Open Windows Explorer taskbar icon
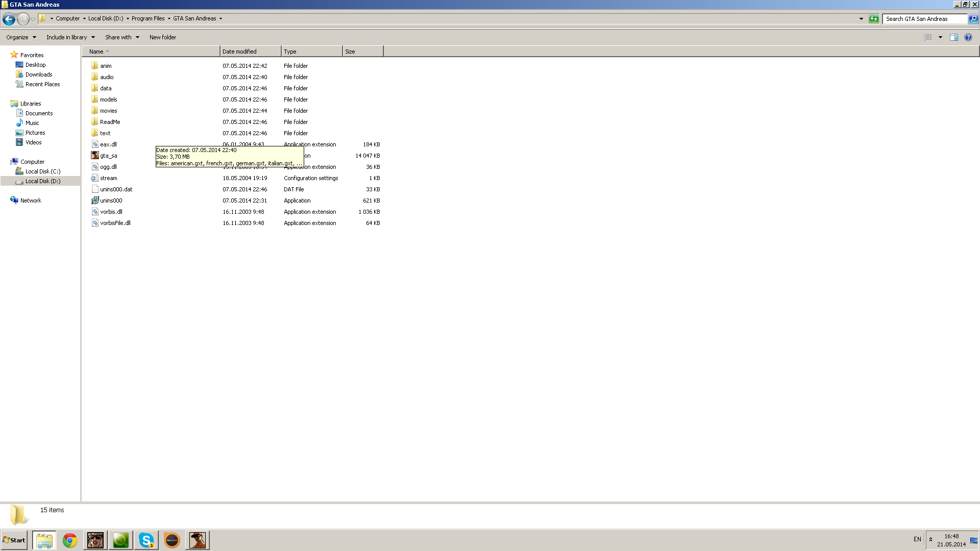The image size is (980, 551). [x=44, y=540]
